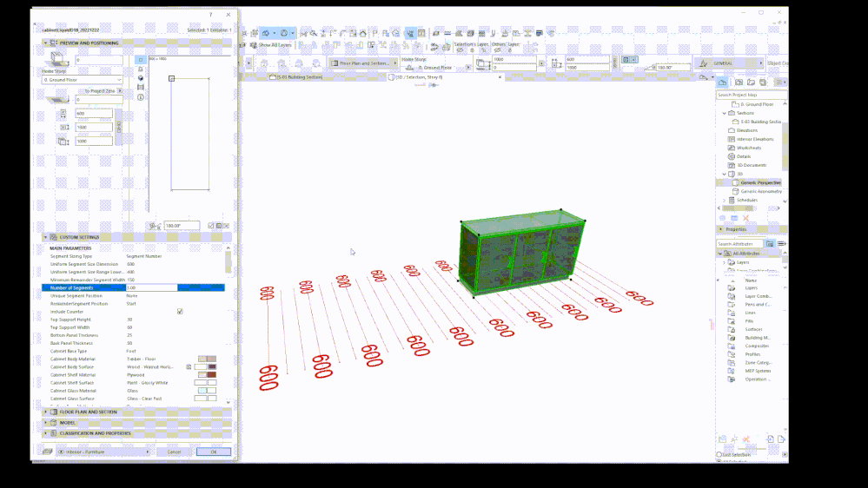Viewport: 868px width, 488px height.
Task: Close the 3D / Selection tab
Action: click(500, 77)
